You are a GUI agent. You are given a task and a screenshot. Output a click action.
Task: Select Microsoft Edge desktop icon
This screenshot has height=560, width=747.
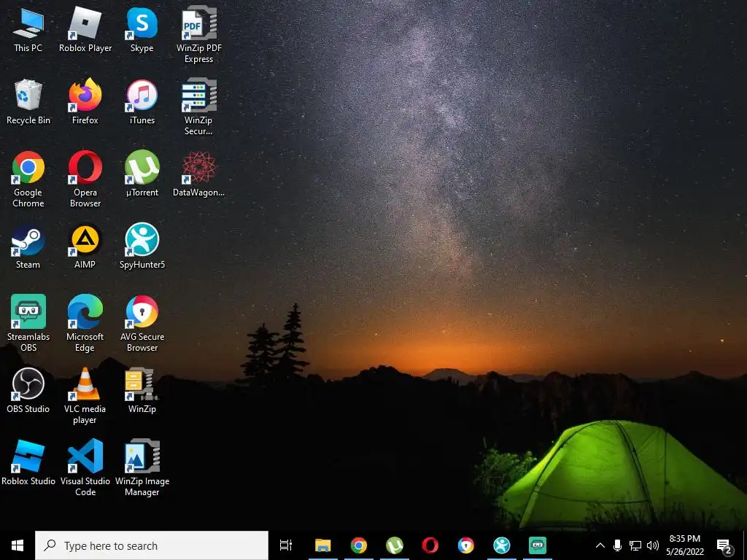pos(85,323)
